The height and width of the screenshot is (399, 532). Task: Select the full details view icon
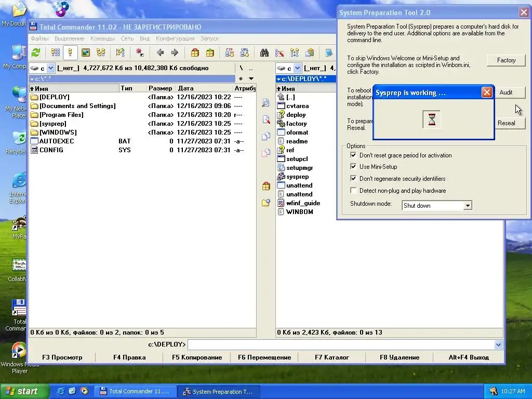coord(70,52)
